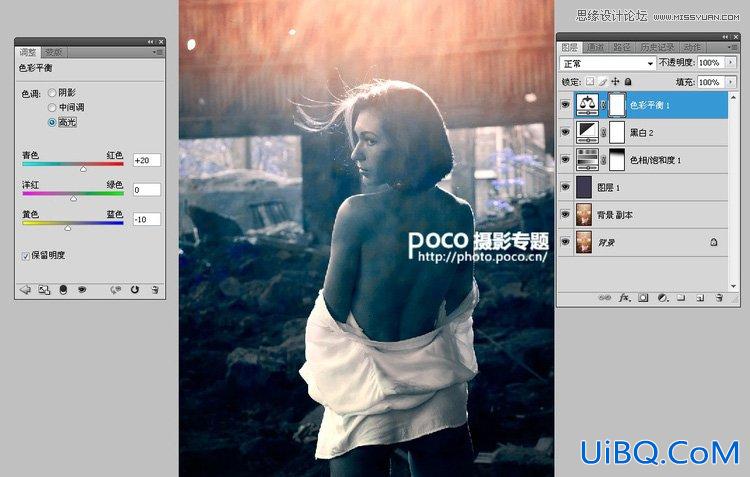Select the 色相/饱和度 1 adjustment thumbnail

point(587,160)
